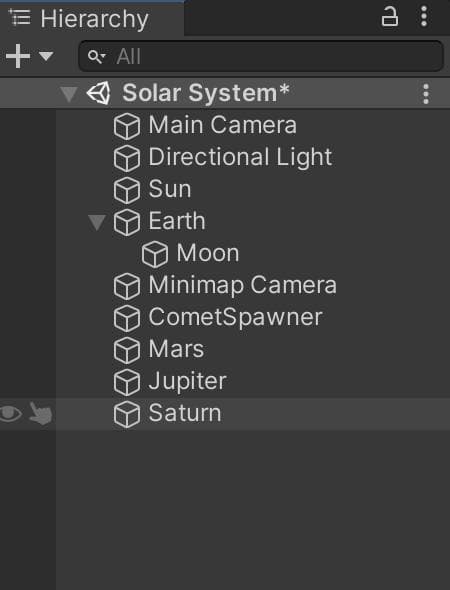450x590 pixels.
Task: Click the cube icon beside Minimap Camera
Action: 127,286
